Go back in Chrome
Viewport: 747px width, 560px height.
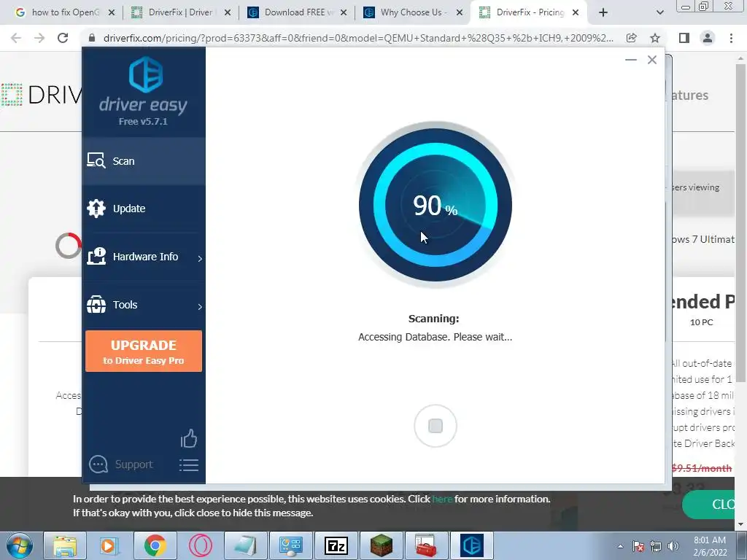point(16,38)
